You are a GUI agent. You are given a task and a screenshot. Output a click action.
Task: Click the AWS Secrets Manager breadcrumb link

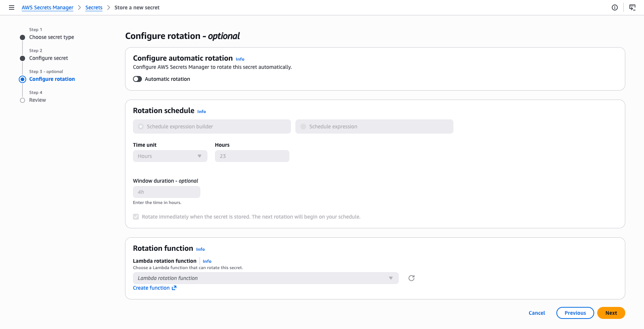click(x=48, y=7)
